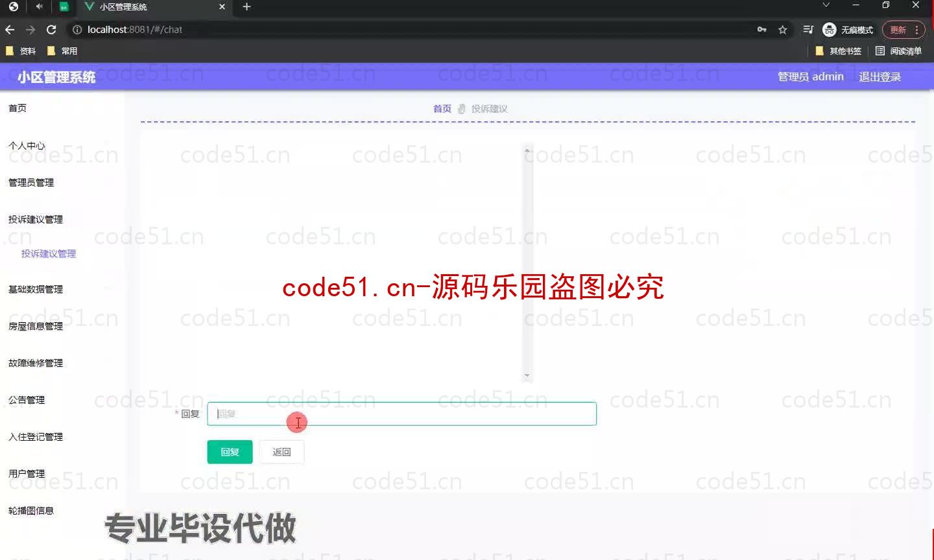
Task: Open 个人中心 sidebar menu
Action: click(27, 146)
